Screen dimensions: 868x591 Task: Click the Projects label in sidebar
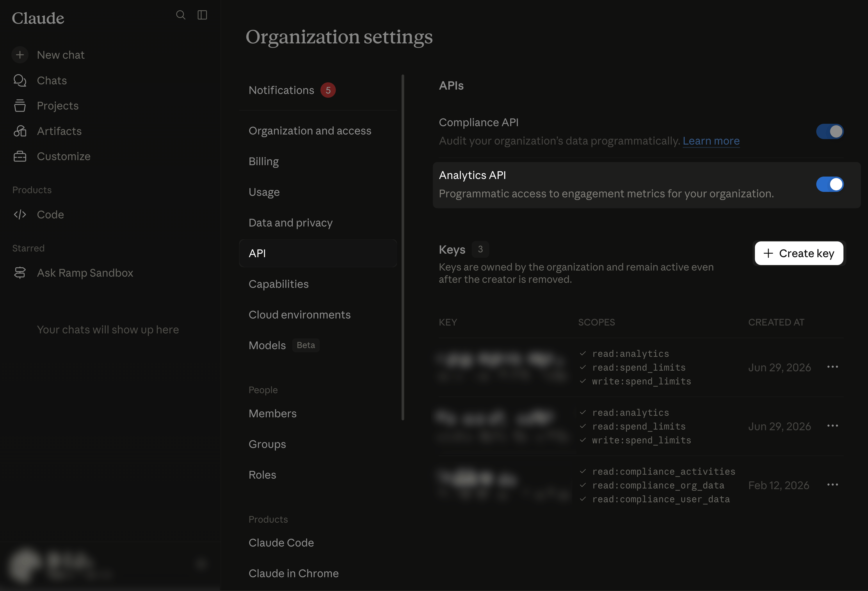[x=58, y=106]
